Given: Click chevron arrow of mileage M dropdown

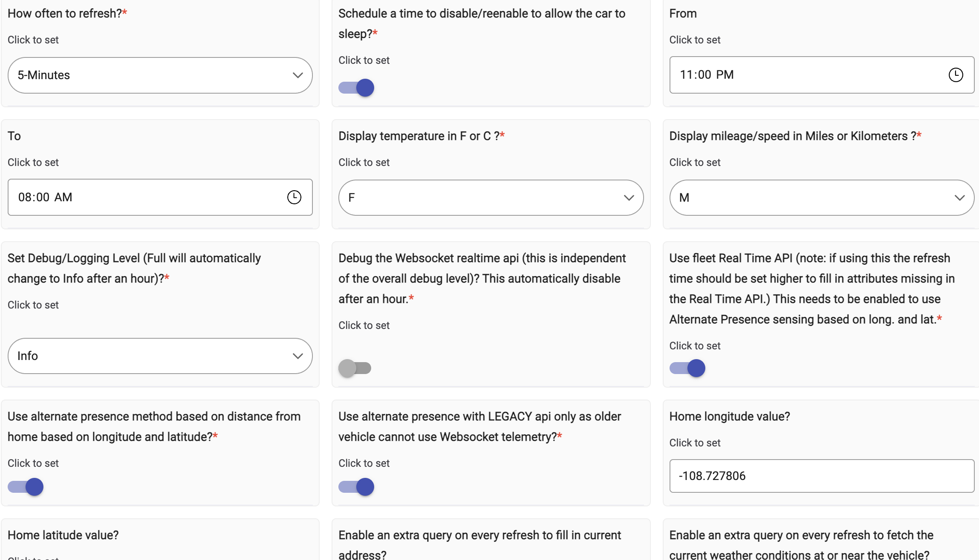Looking at the screenshot, I should point(959,198).
